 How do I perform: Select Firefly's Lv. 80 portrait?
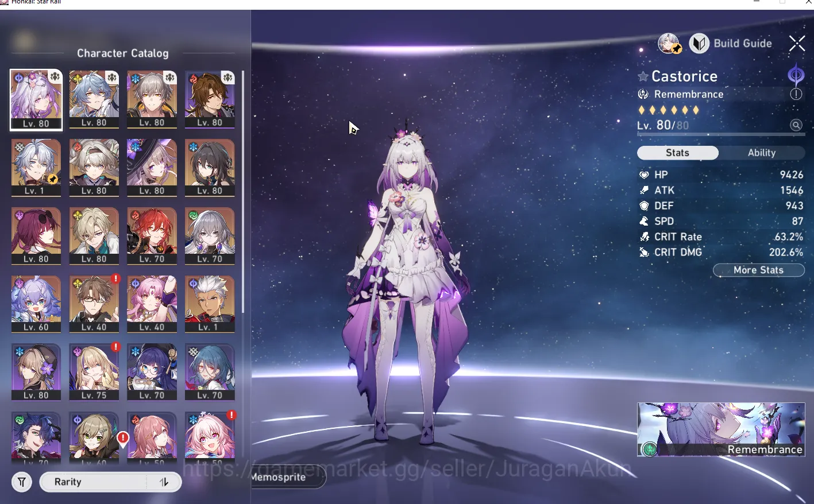point(94,168)
